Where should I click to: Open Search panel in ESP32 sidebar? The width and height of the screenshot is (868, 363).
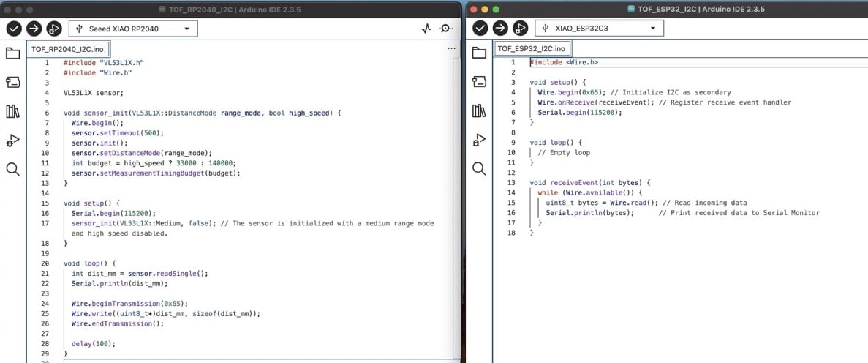coord(479,169)
